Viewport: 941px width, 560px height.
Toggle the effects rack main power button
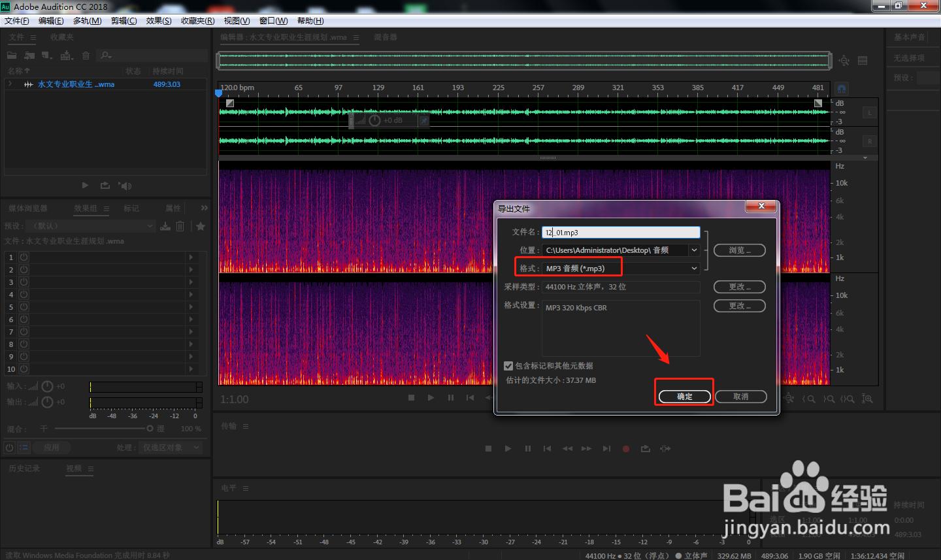pos(9,448)
